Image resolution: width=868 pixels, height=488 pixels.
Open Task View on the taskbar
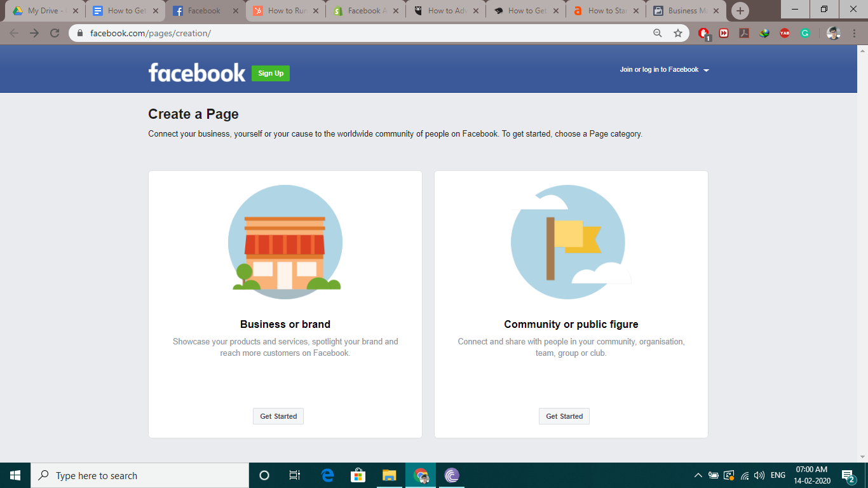[x=295, y=475]
